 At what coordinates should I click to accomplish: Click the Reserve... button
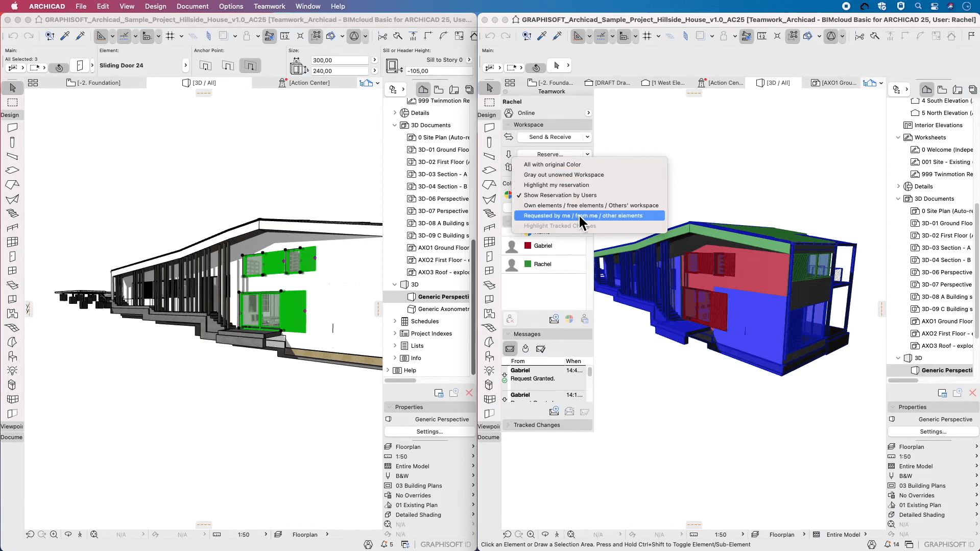(549, 154)
